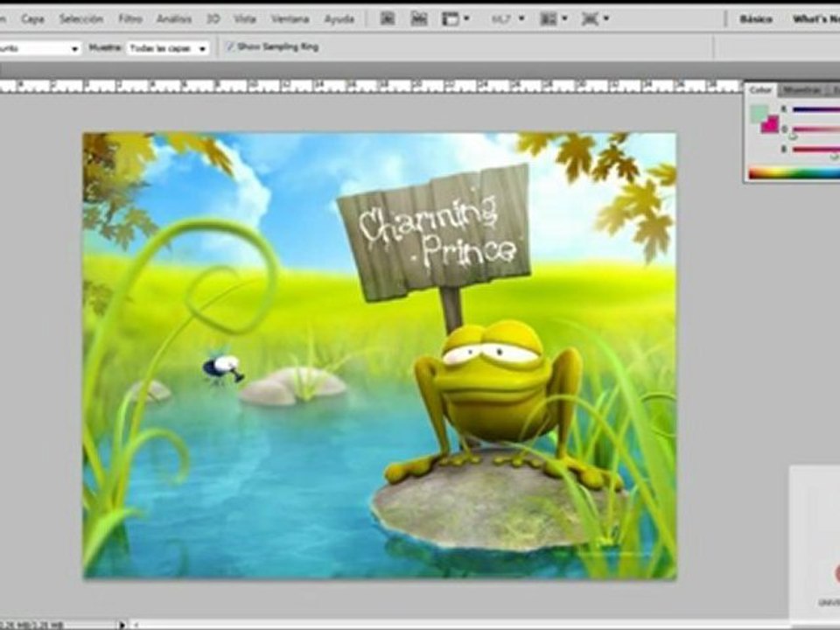Switch to the Muestras panel tab

tap(801, 90)
